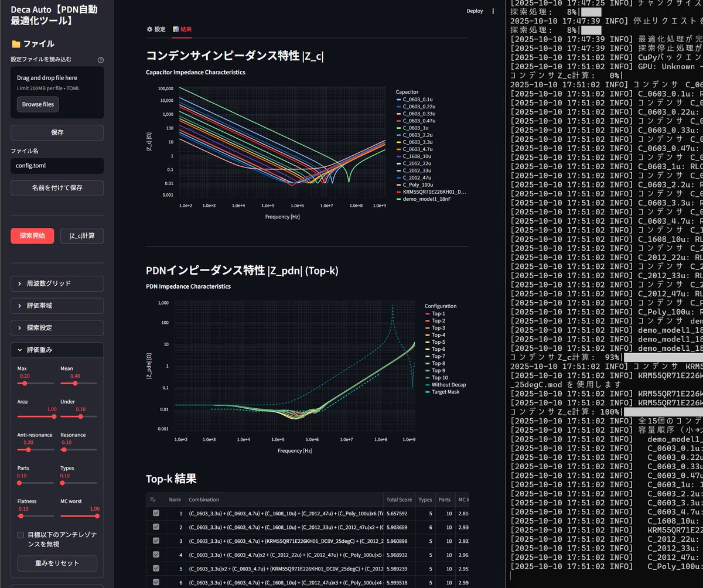Click 名前を付けて保存 button
This screenshot has height=588, width=703.
tap(57, 188)
